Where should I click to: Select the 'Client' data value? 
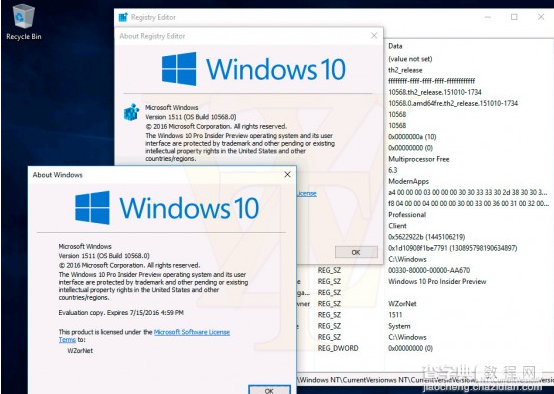point(397,226)
